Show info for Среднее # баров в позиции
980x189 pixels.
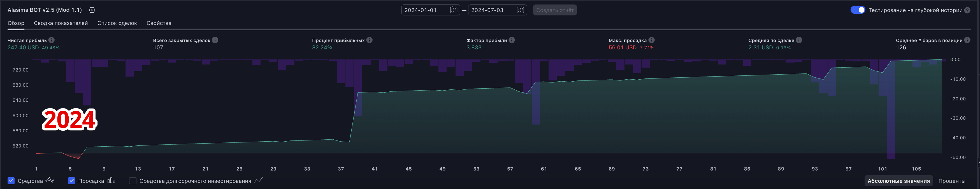tap(967, 40)
